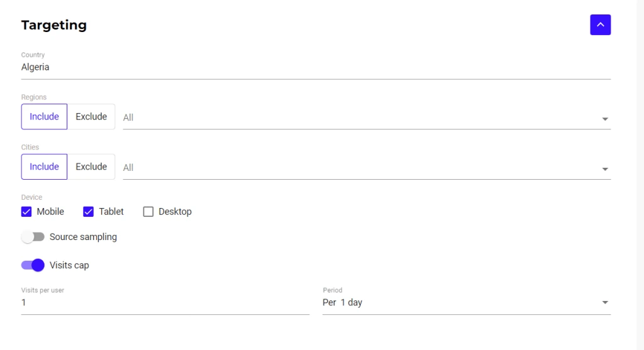Screen dimensions: 644x350
Task: Focus the Visits per user input
Action: coord(165,303)
